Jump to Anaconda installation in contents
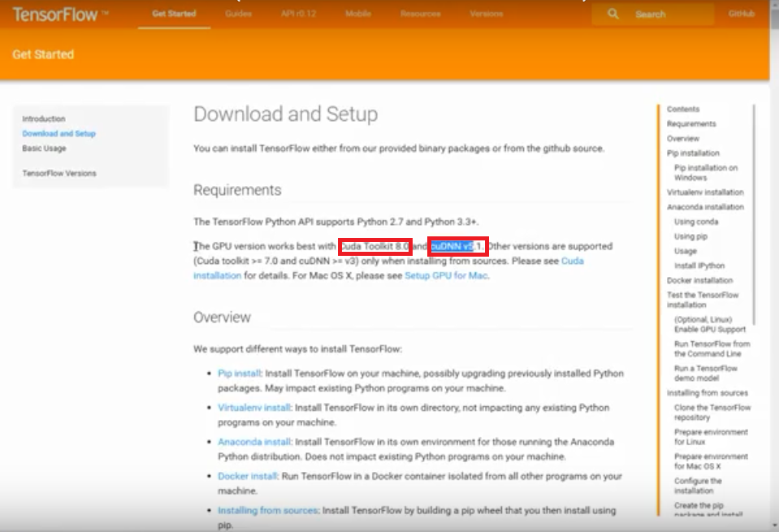This screenshot has height=532, width=779. [x=705, y=207]
